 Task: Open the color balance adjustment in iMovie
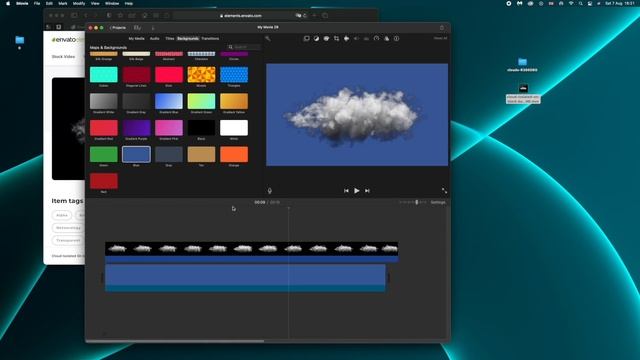316,38
